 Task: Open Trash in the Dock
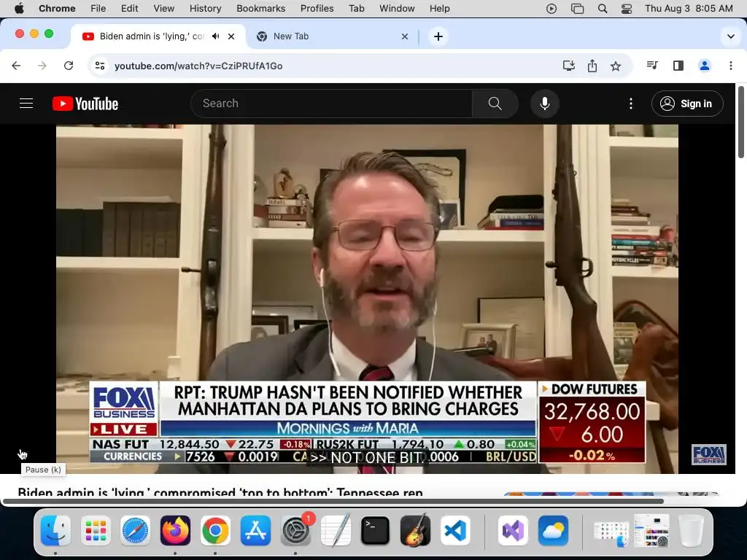point(691,530)
